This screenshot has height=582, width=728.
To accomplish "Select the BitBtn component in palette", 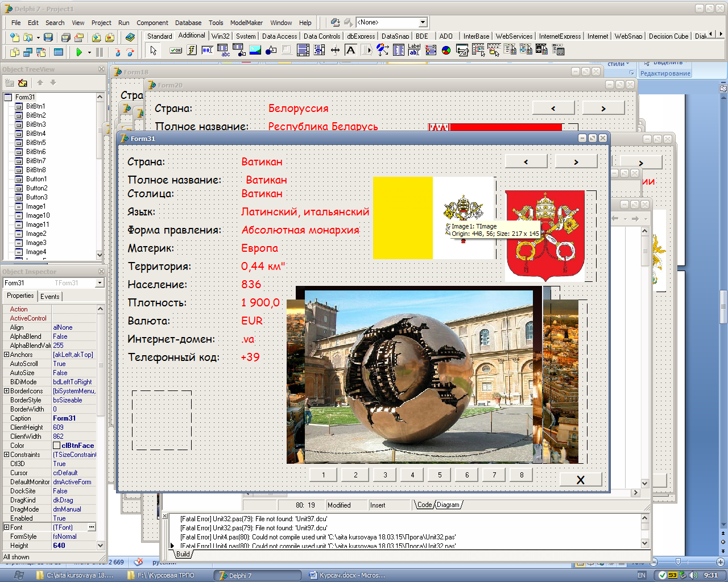I will [x=176, y=50].
